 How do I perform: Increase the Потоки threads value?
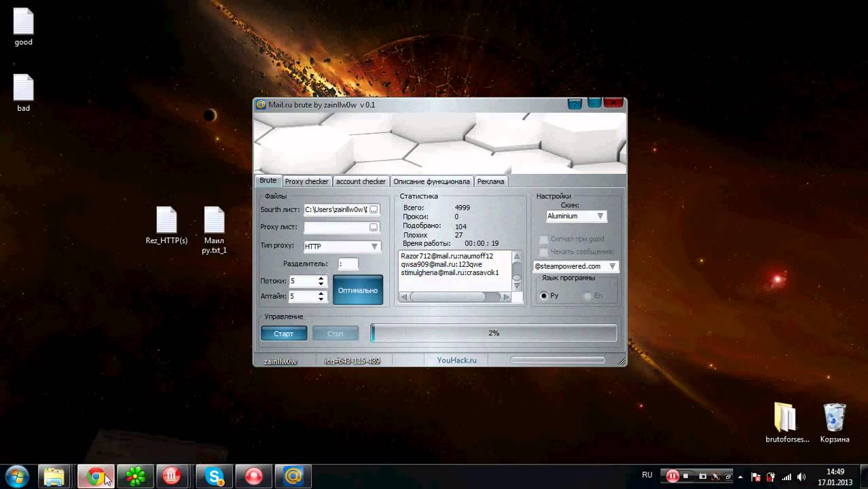pyautogui.click(x=321, y=278)
